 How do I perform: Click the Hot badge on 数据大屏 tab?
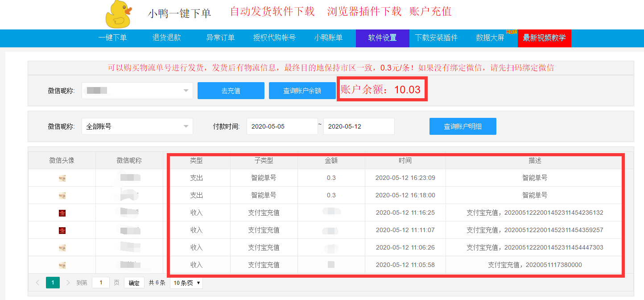pyautogui.click(x=512, y=32)
